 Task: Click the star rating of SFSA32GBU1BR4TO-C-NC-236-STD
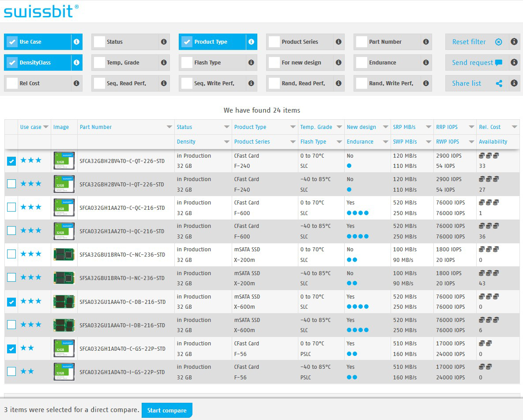[31, 254]
